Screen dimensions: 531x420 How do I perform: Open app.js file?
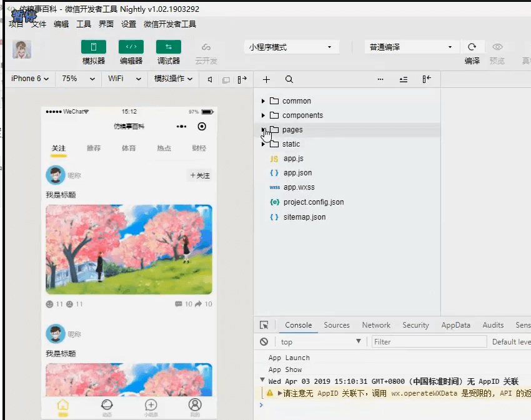(x=293, y=159)
